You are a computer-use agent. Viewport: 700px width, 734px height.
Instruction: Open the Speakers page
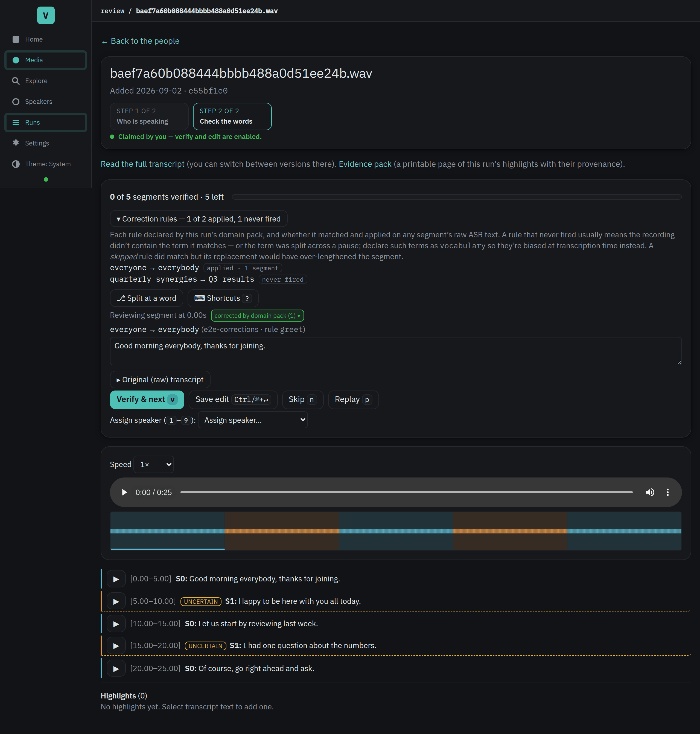click(x=45, y=101)
